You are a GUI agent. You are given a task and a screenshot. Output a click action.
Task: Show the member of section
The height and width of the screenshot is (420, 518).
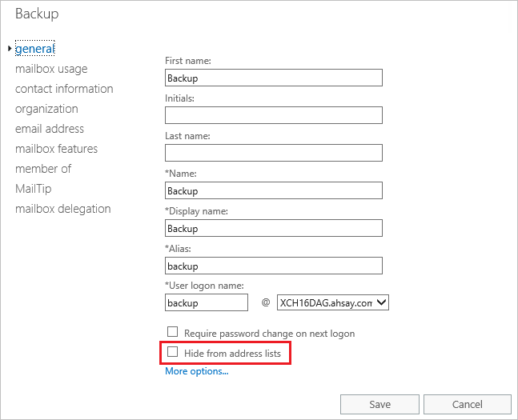[43, 169]
